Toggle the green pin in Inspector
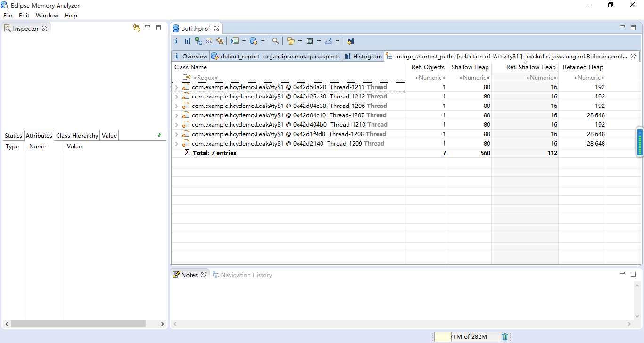 pyautogui.click(x=159, y=135)
